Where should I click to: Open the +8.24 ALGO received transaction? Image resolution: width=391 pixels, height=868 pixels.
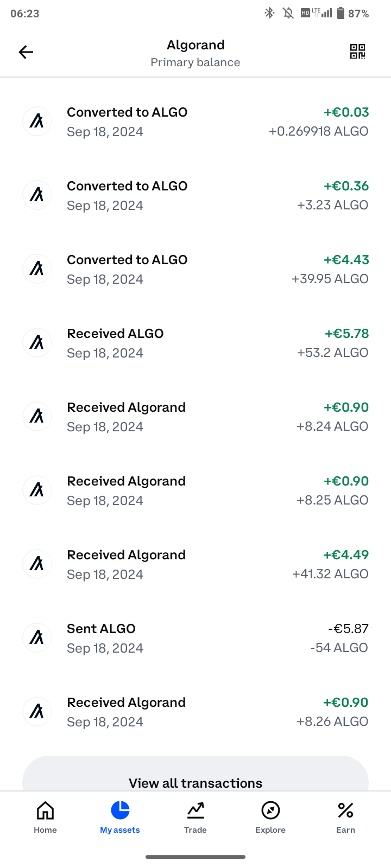[x=195, y=417]
